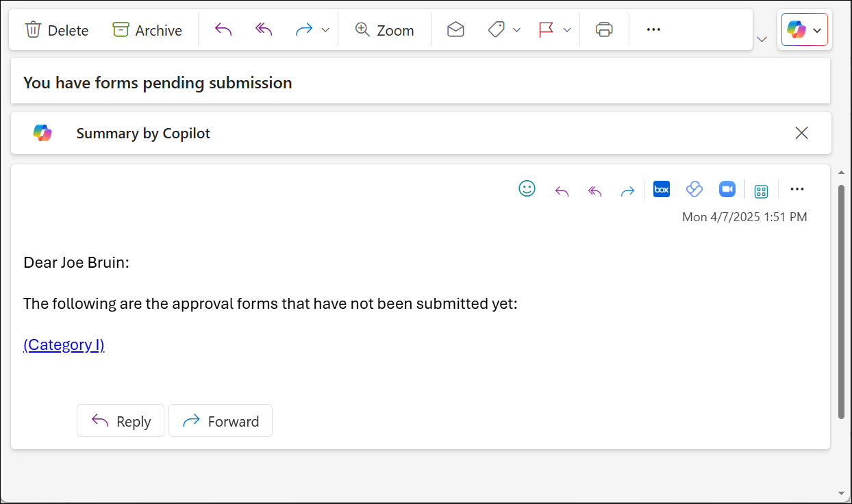Expand the Categorize tag dropdown
Screen dimensions: 852x504
click(x=517, y=29)
